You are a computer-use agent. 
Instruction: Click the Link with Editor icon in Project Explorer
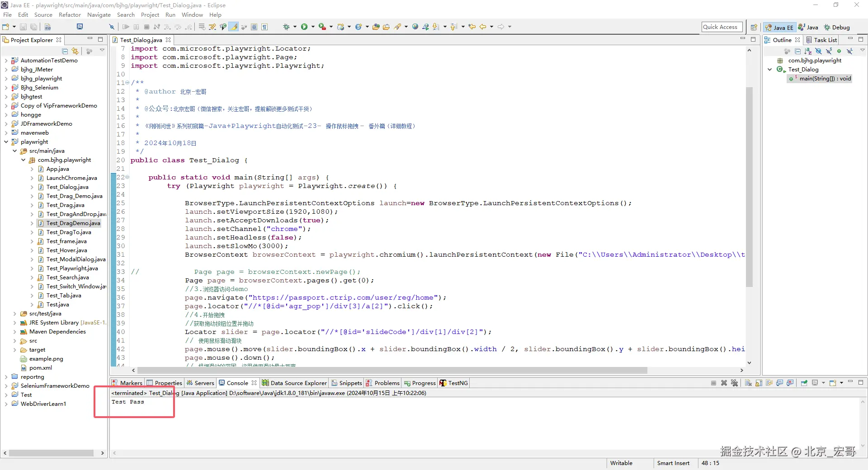(x=75, y=51)
